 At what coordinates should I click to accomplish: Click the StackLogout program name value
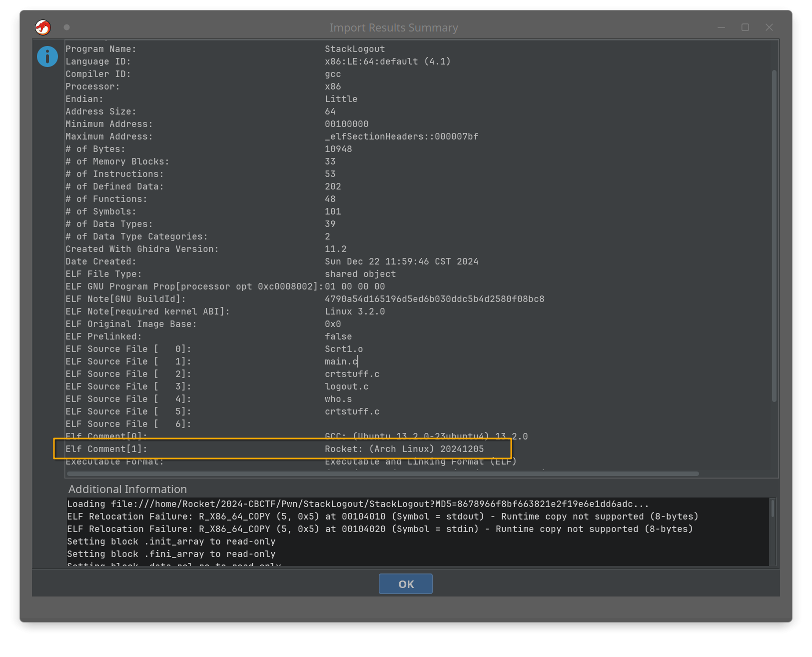355,49
